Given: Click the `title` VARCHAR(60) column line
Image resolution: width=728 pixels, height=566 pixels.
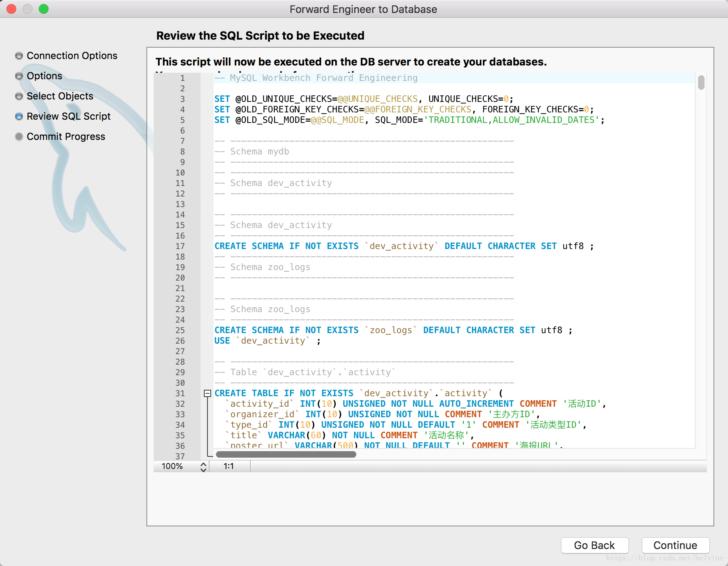Looking at the screenshot, I should click(x=349, y=435).
